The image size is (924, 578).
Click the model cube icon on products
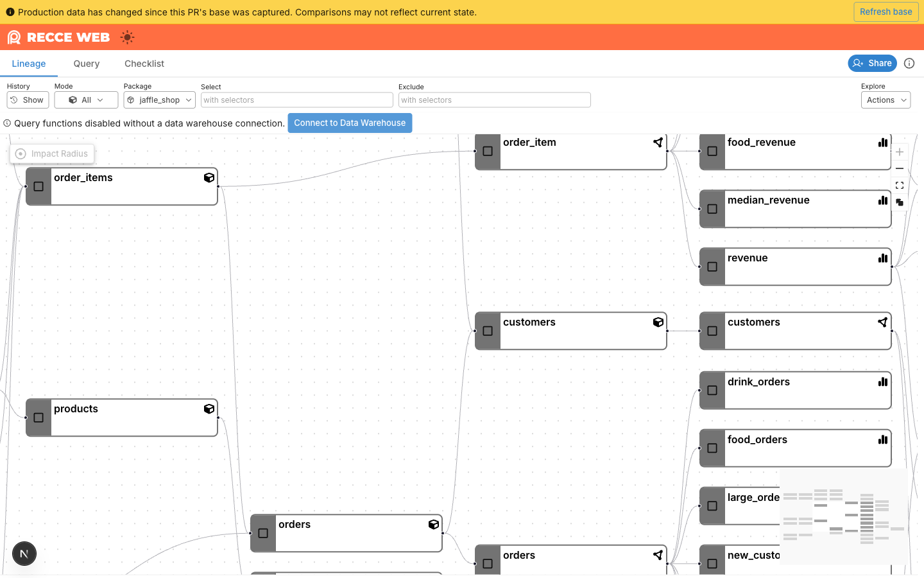(x=209, y=409)
